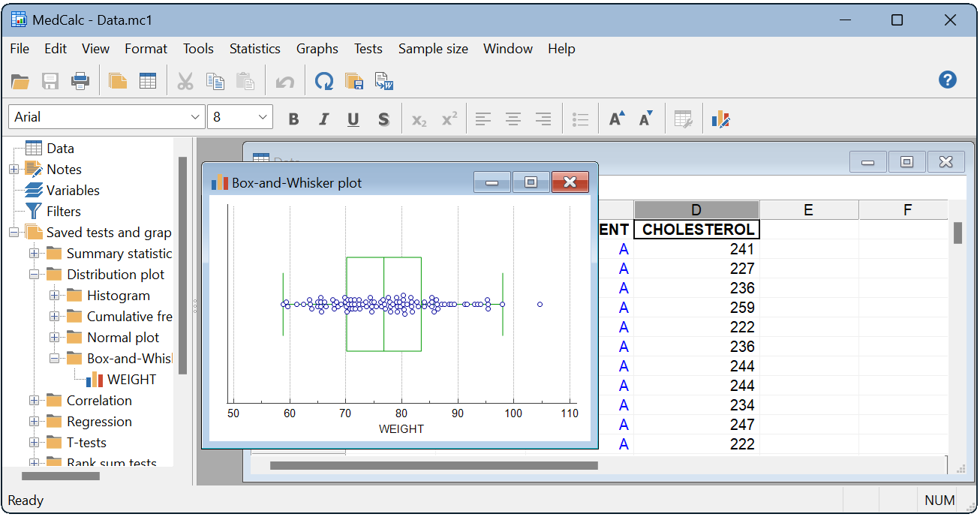
Task: Open the Sample size menu
Action: click(x=433, y=49)
